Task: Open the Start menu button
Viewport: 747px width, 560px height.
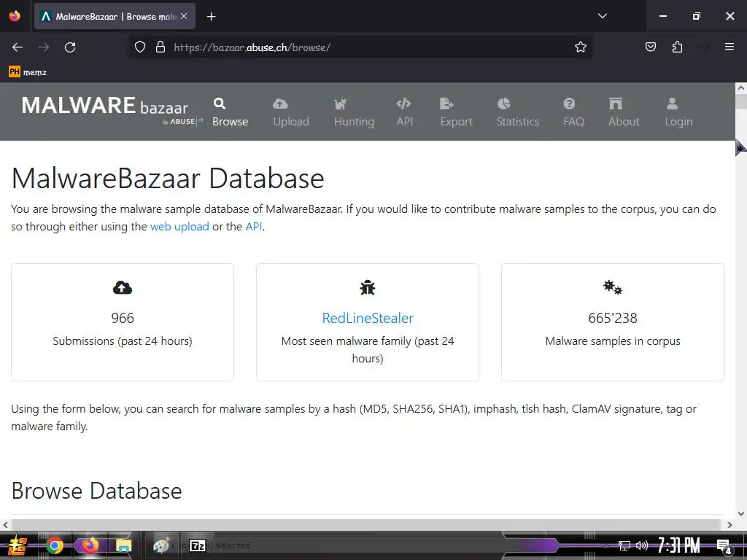Action: pos(18,545)
